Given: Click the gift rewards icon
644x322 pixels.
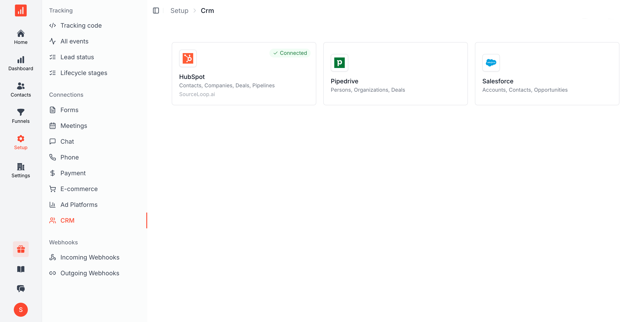Looking at the screenshot, I should point(21,249).
